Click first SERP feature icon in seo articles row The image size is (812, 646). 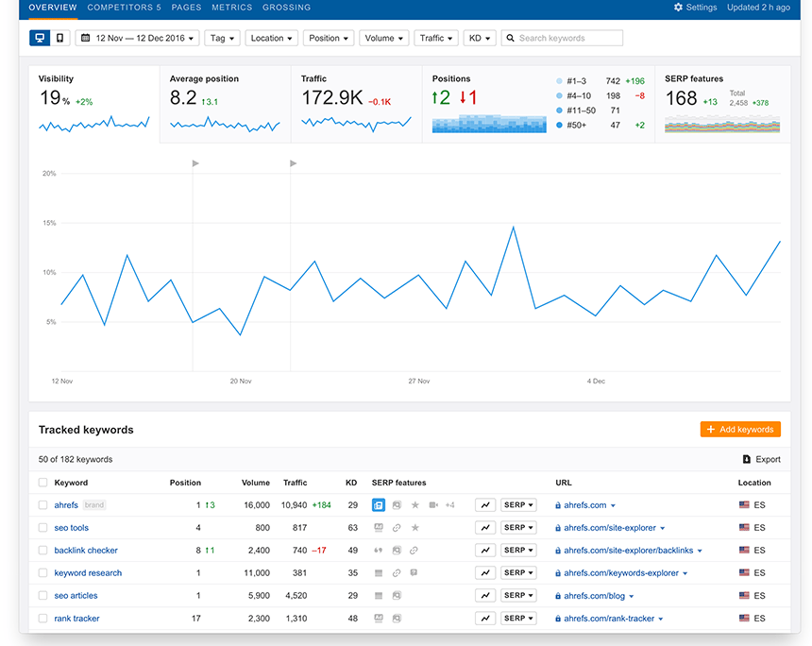(x=379, y=595)
